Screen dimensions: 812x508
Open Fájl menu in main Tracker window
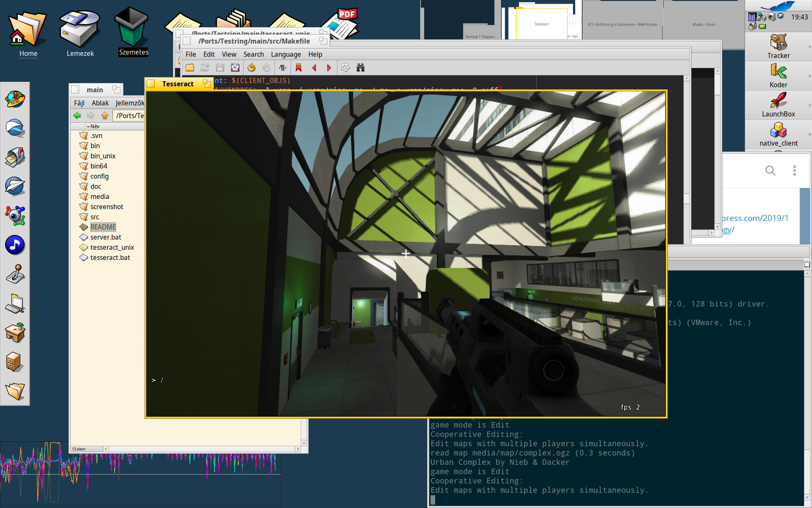[x=79, y=103]
